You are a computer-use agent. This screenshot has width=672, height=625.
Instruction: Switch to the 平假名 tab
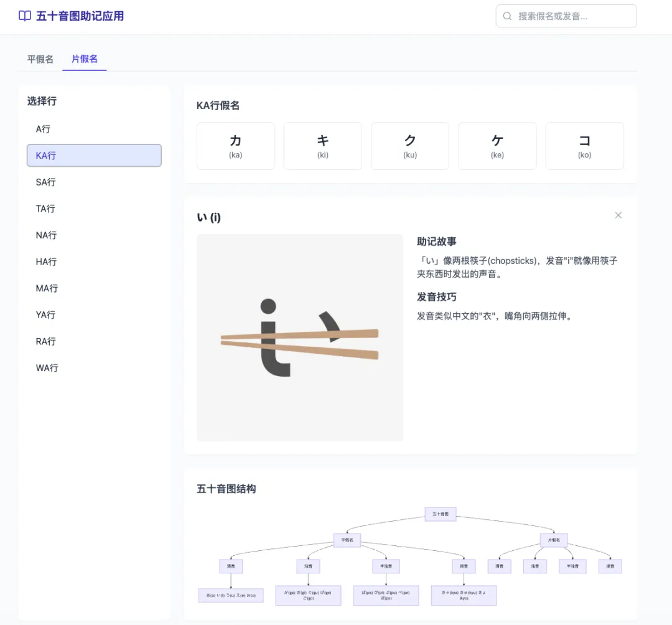tap(39, 60)
